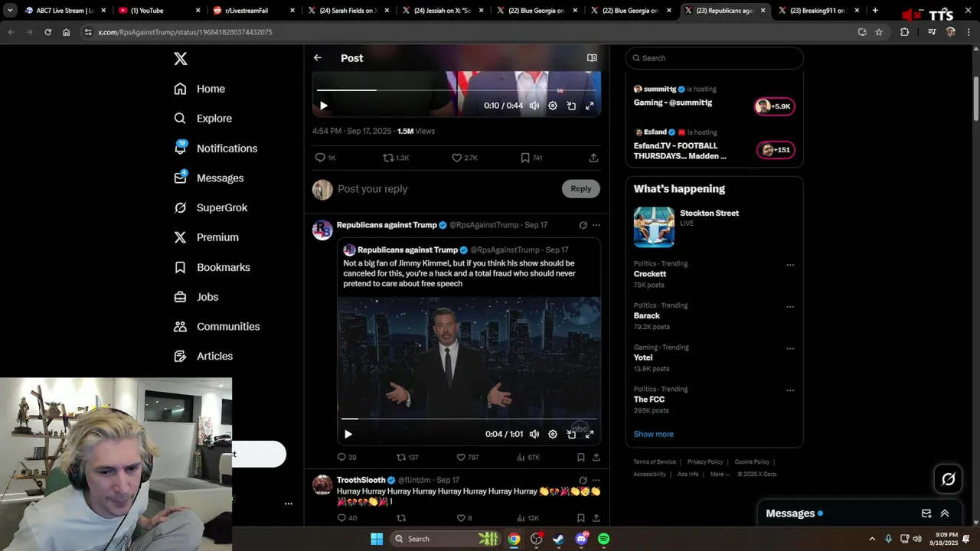Screen dimensions: 980x551
Task: Open Messages in the sidebar
Action: [x=209, y=178]
